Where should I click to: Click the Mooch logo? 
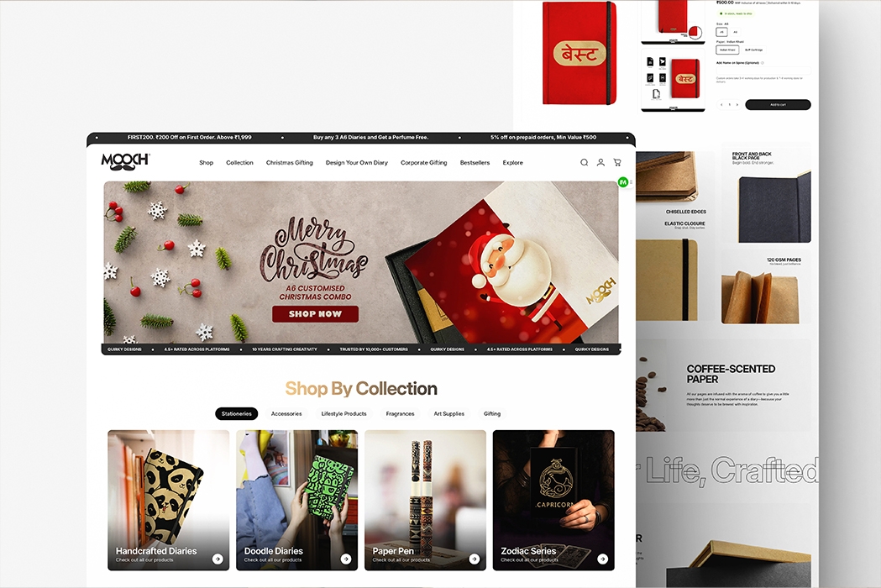pos(125,161)
